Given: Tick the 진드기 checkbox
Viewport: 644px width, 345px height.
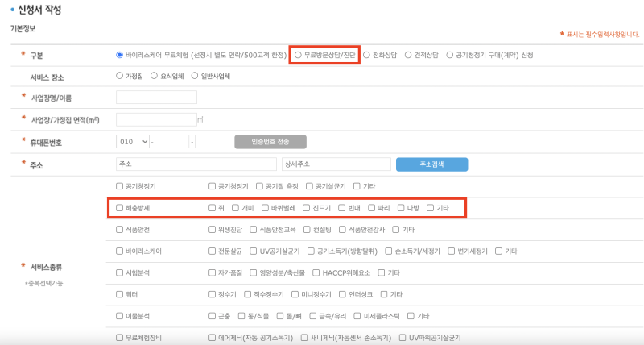Looking at the screenshot, I should point(307,208).
